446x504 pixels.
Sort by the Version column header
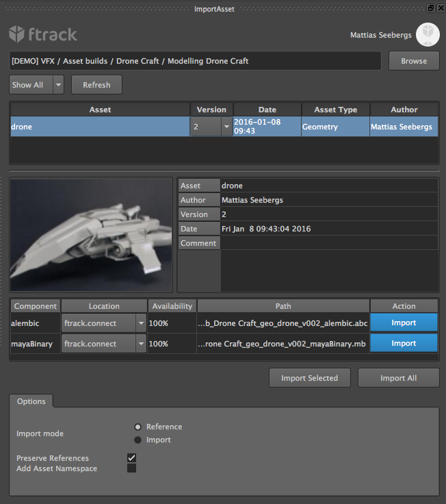coord(211,110)
